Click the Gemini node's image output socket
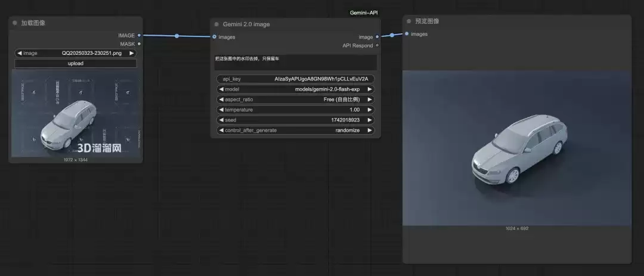The width and height of the screenshot is (644, 276). [x=377, y=37]
